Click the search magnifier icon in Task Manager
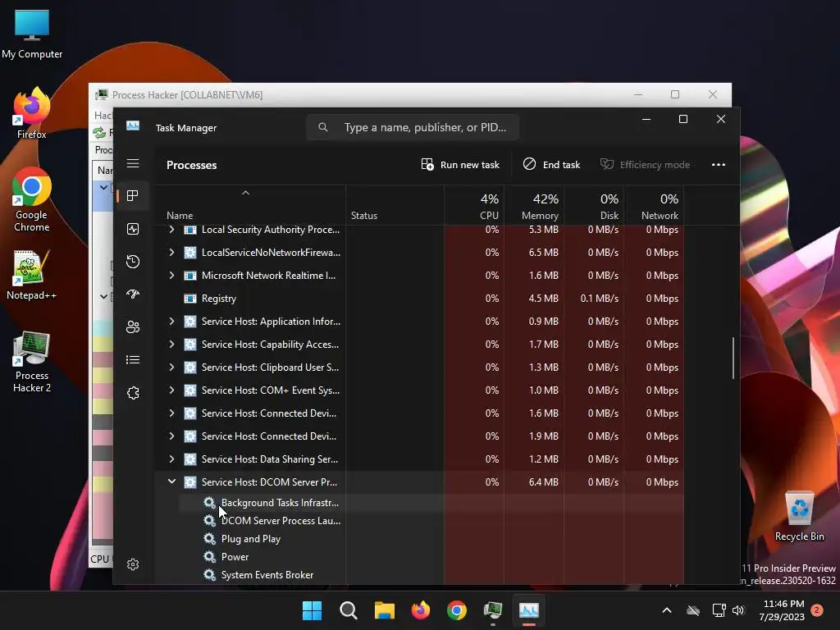 323,127
